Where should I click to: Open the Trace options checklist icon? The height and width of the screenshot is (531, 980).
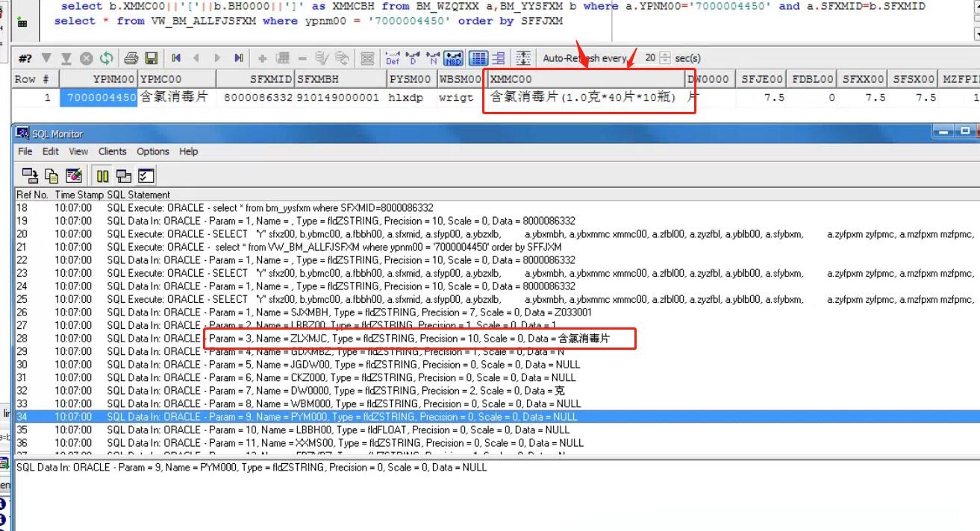[x=146, y=175]
